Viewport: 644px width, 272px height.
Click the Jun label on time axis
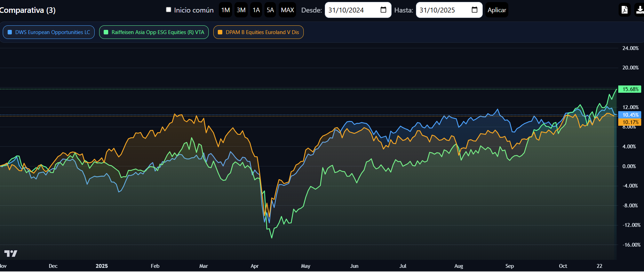pos(354,266)
